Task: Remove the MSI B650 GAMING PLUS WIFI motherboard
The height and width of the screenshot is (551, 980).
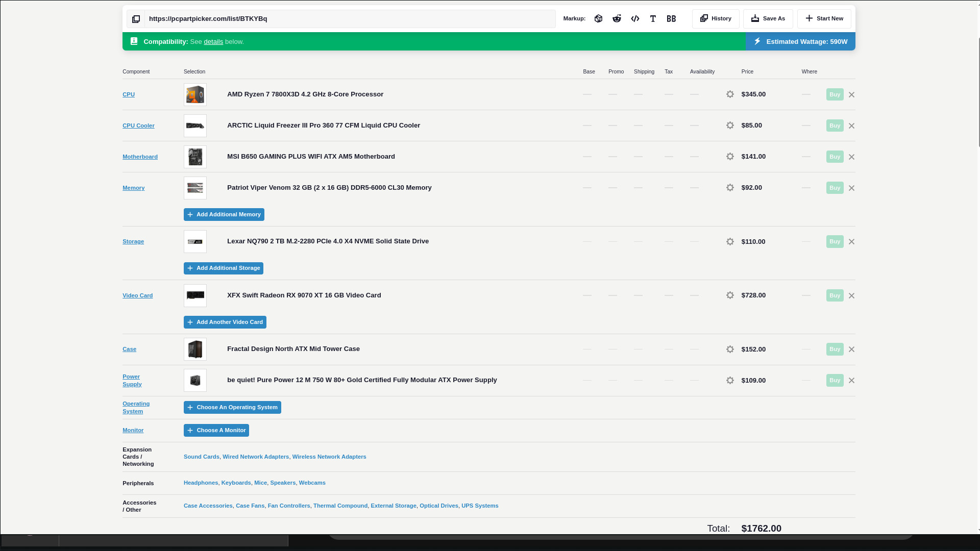Action: (851, 157)
